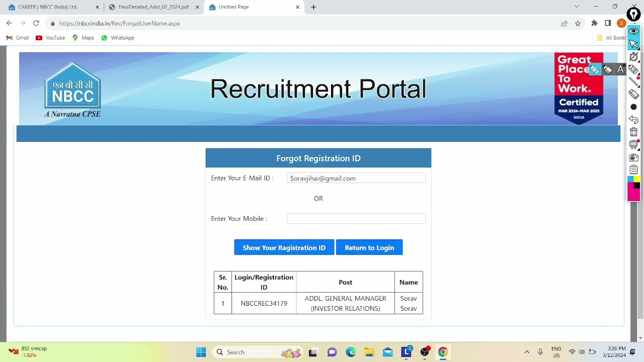Click the Great Place To Work badge
The image size is (644, 362).
[579, 87]
